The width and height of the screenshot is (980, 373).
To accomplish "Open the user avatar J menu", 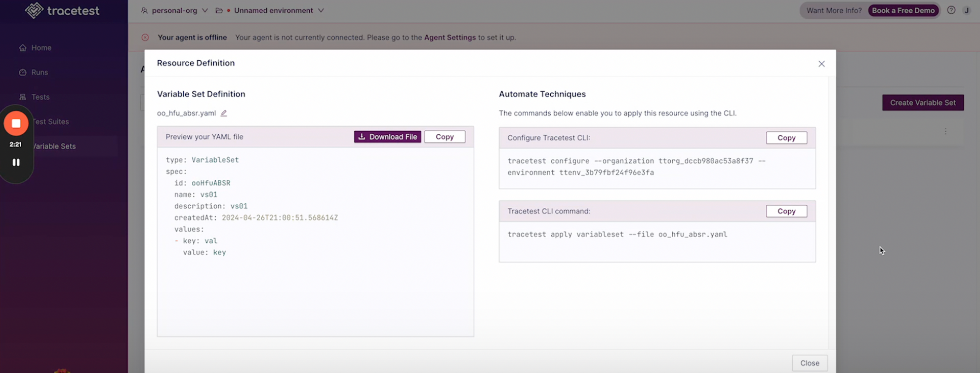I will click(966, 10).
